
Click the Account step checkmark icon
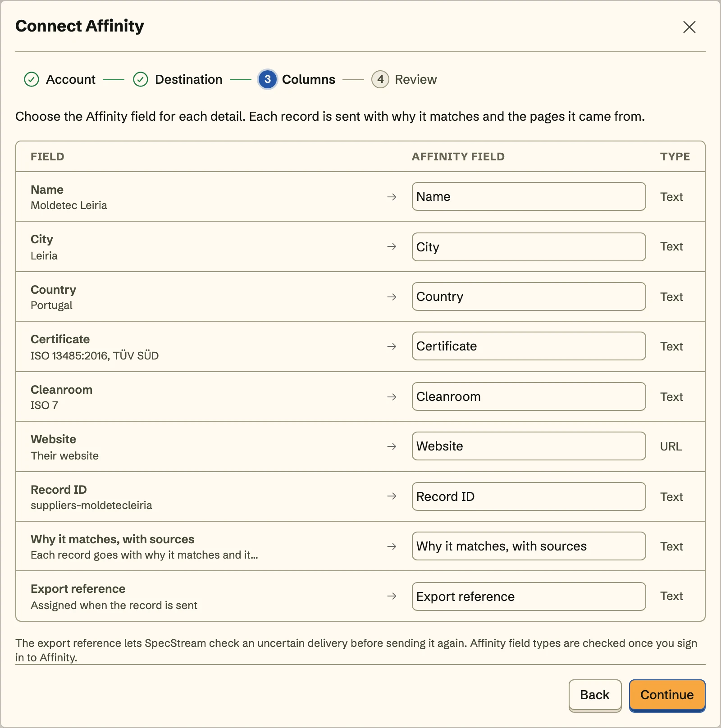tap(32, 79)
